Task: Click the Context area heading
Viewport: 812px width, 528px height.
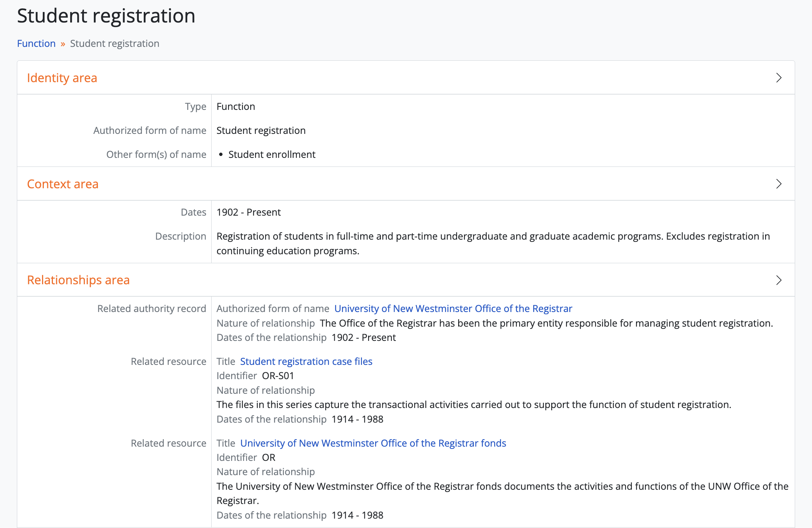Action: pos(63,184)
